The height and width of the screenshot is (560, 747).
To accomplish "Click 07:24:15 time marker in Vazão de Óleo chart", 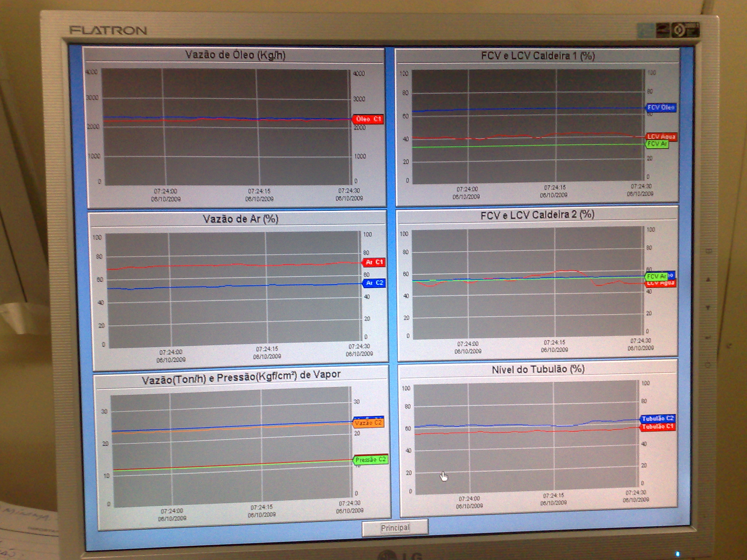I will pyautogui.click(x=259, y=191).
